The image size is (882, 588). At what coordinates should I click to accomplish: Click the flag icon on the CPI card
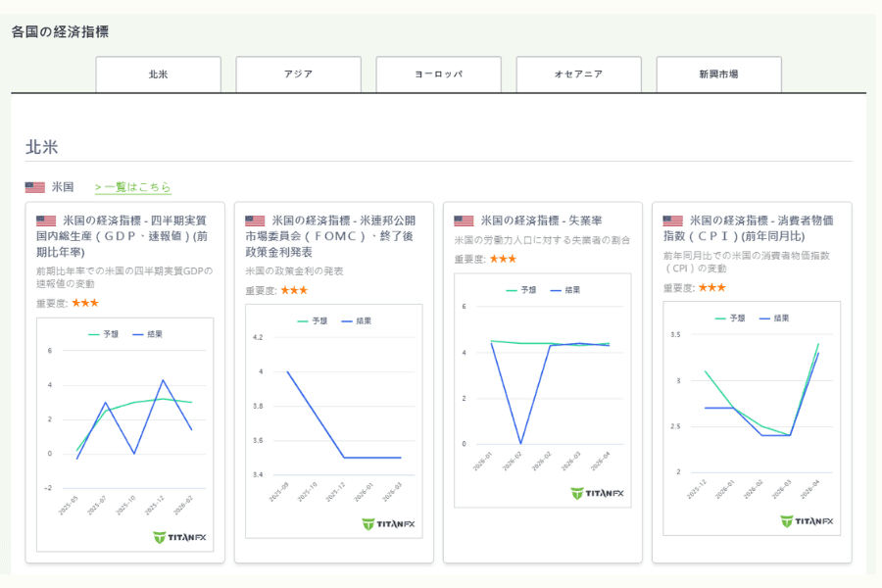(x=672, y=220)
